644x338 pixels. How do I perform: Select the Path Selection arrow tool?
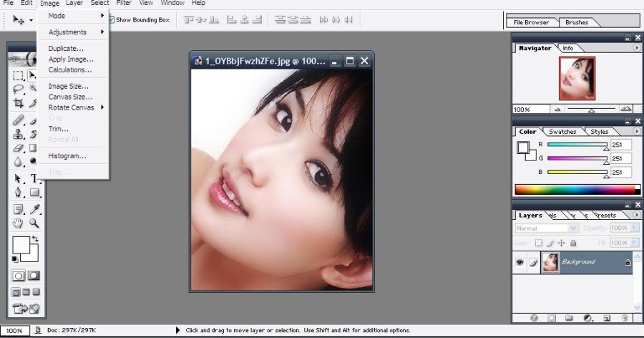pos(18,178)
